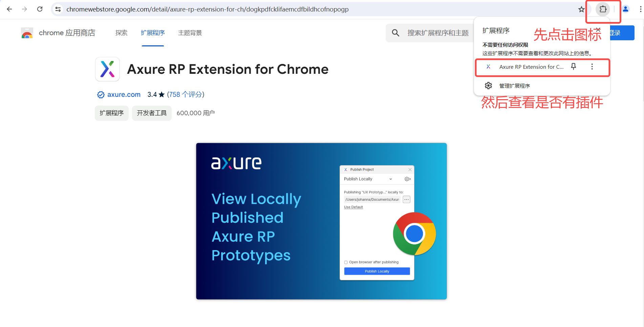Image resolution: width=644 pixels, height=327 pixels.
Task: Click the Axure X icon in extensions popup
Action: tap(488, 67)
